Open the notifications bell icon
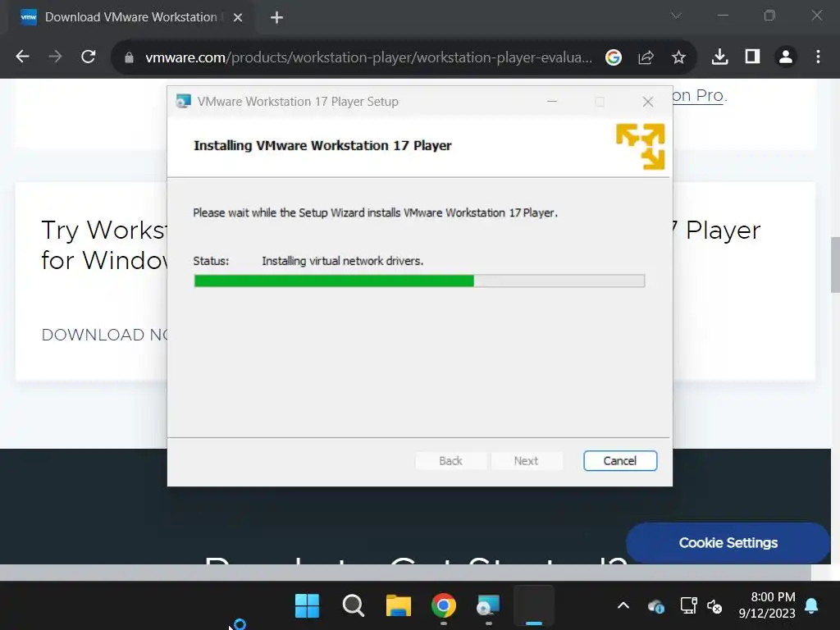 [811, 605]
